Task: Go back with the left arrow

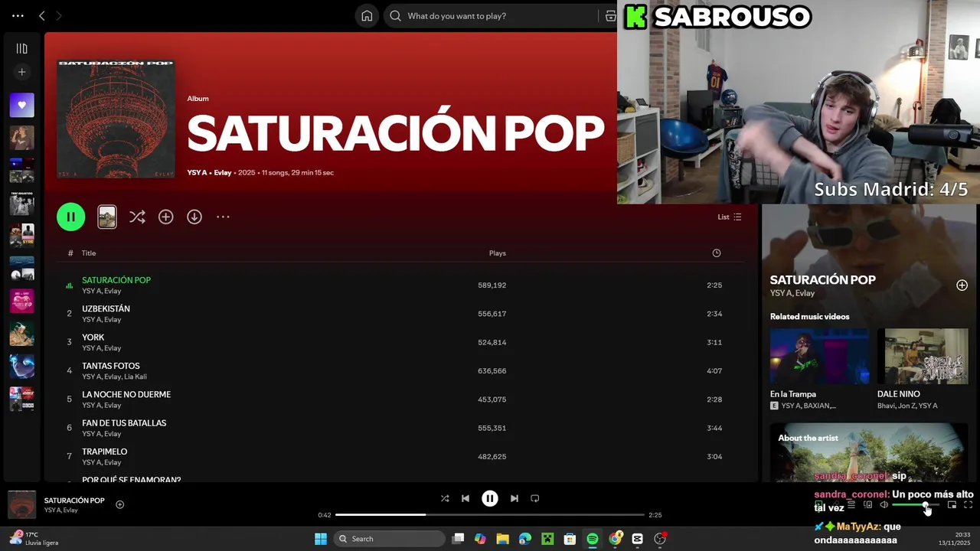Action: (42, 15)
